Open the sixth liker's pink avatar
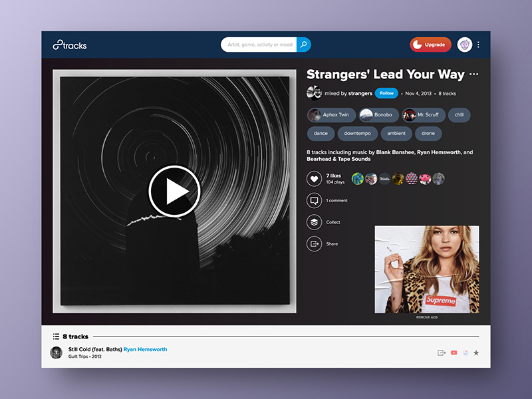This screenshot has height=399, width=532. pyautogui.click(x=425, y=178)
